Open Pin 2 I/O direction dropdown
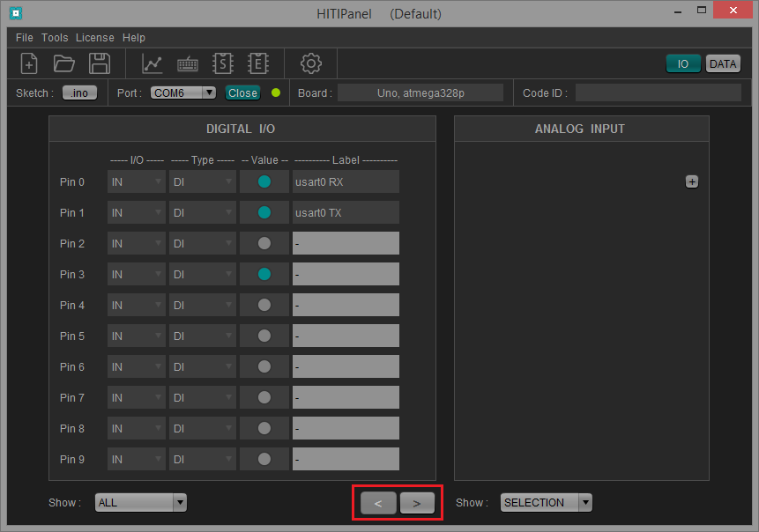Image resolution: width=759 pixels, height=532 pixels. point(136,243)
